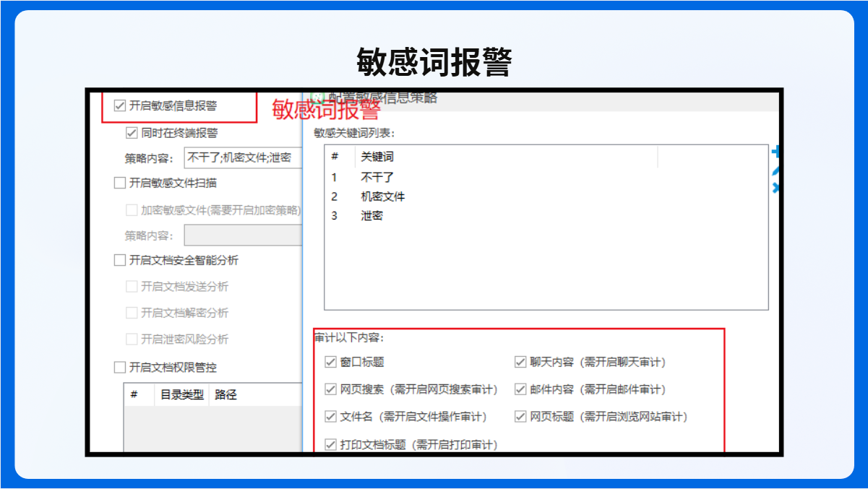Enable 开启文档安全智能分析 checkbox
The image size is (868, 489).
[x=120, y=260]
